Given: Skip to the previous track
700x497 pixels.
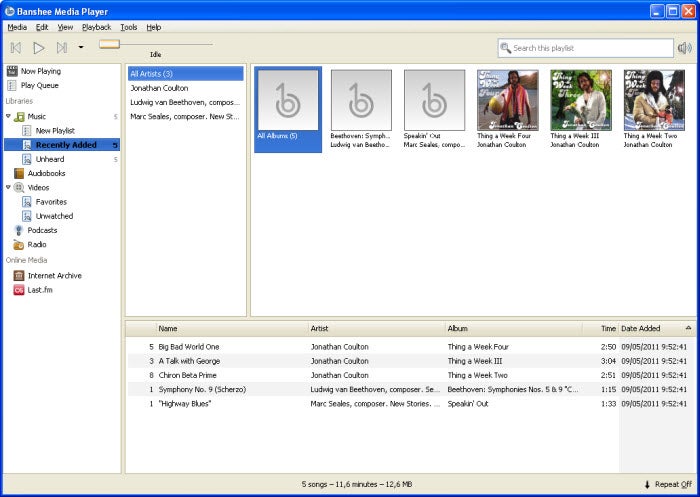Looking at the screenshot, I should click(16, 47).
